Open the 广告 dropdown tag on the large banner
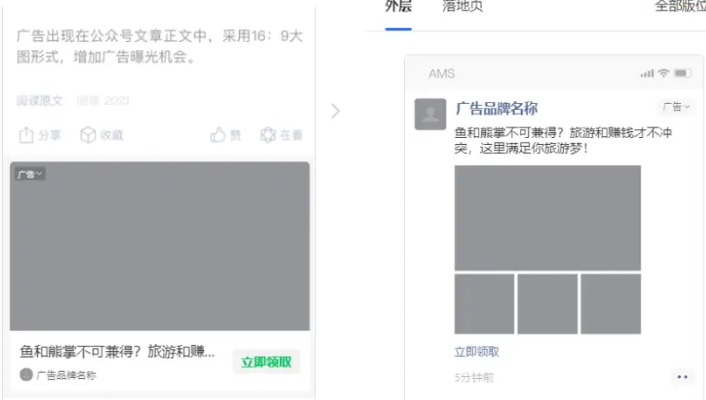The width and height of the screenshot is (706, 400). (x=30, y=174)
